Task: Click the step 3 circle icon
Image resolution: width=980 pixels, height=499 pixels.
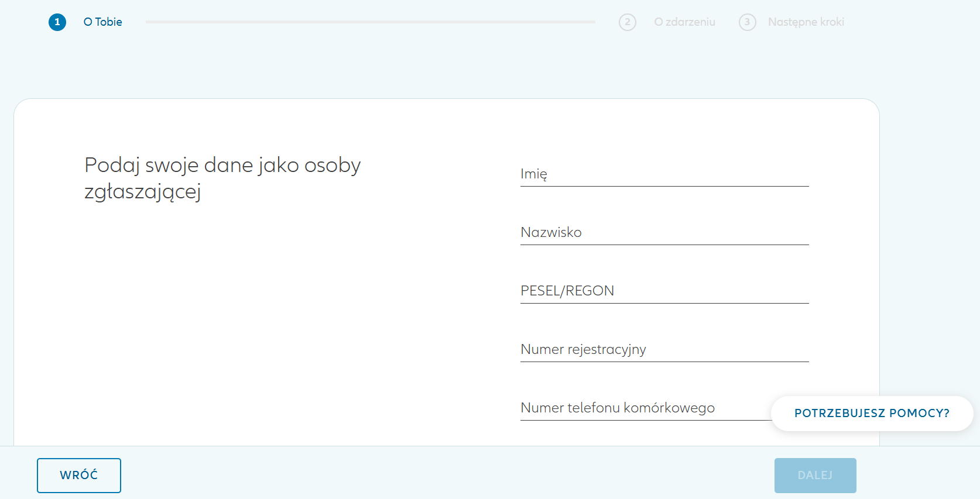Action: [x=747, y=22]
